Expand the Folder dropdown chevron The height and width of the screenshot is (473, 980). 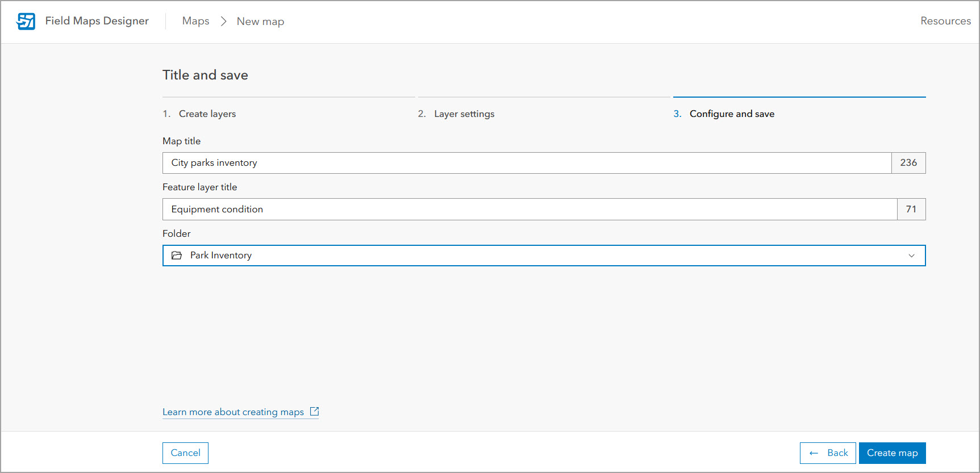click(x=911, y=256)
